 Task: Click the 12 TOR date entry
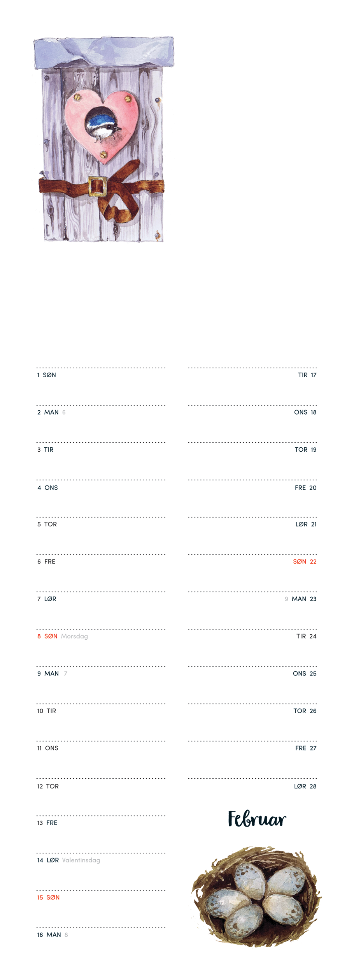point(48,786)
